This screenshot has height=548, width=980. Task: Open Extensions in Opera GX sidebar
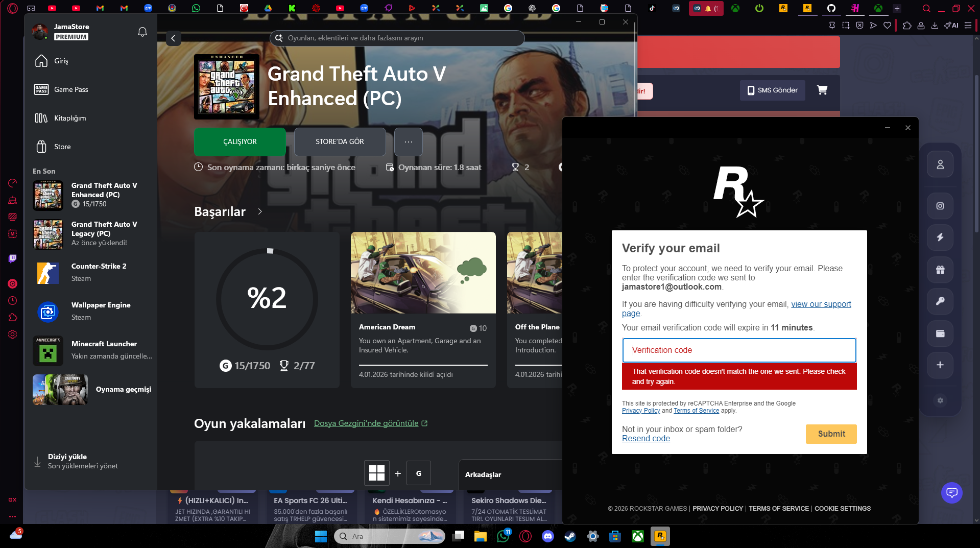click(13, 318)
